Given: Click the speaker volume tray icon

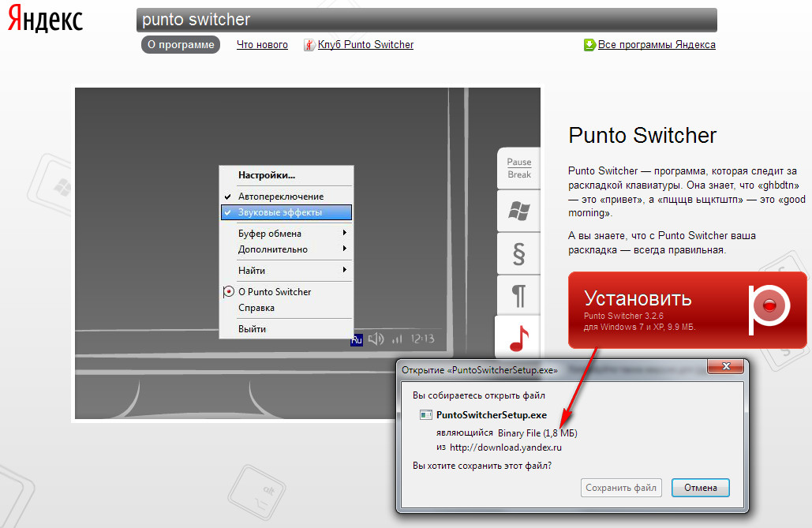Looking at the screenshot, I should pyautogui.click(x=376, y=339).
